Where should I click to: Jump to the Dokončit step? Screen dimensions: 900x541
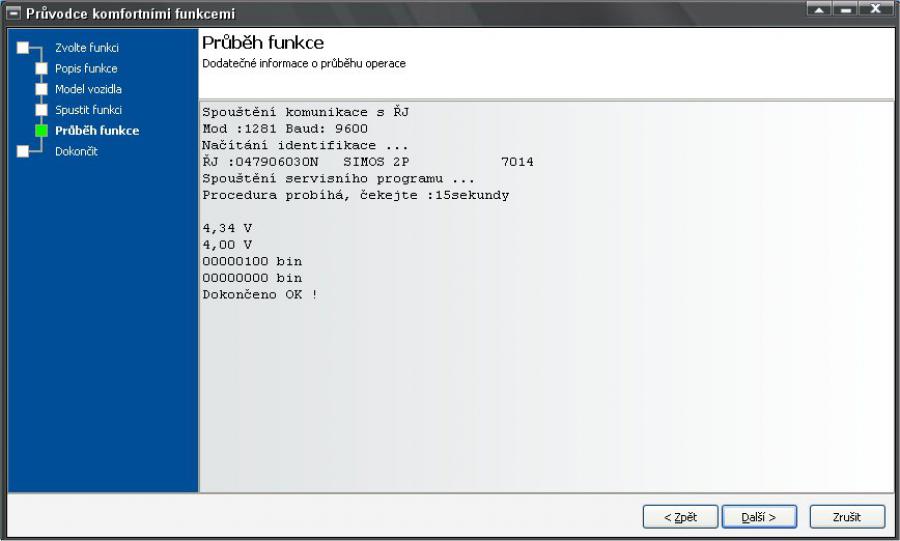(x=76, y=151)
